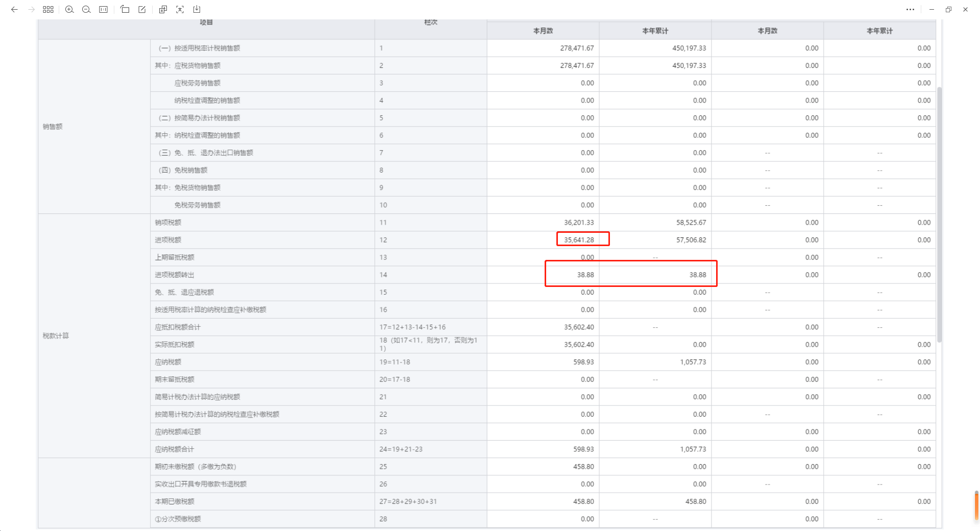980x531 pixels.
Task: Click the vertical scrollbar of the table
Action: pyautogui.click(x=939, y=214)
